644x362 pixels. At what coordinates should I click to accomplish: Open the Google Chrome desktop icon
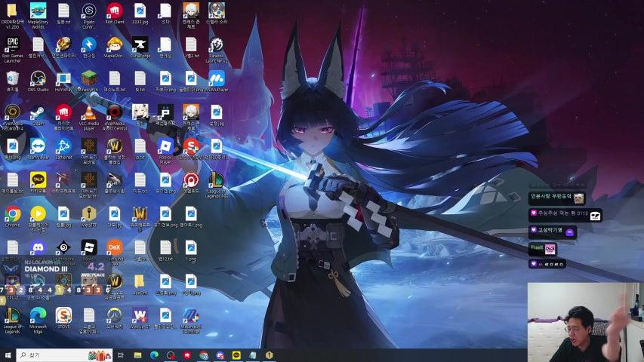point(13,213)
